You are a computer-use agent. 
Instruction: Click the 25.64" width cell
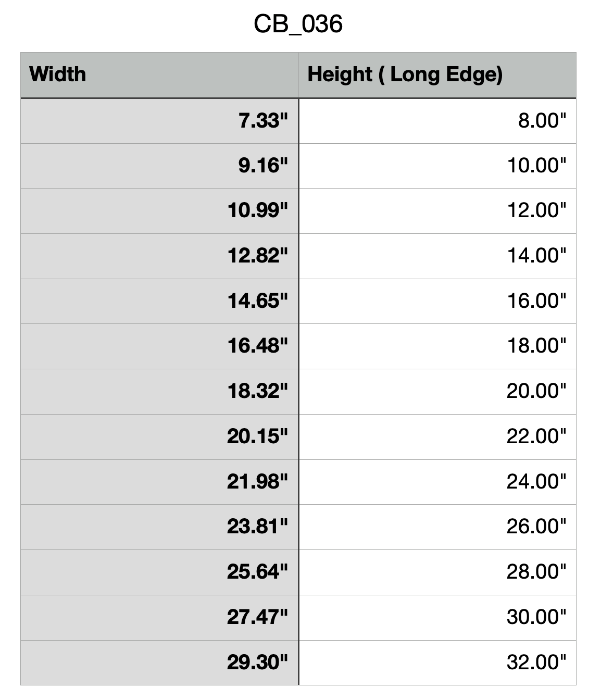tap(258, 572)
